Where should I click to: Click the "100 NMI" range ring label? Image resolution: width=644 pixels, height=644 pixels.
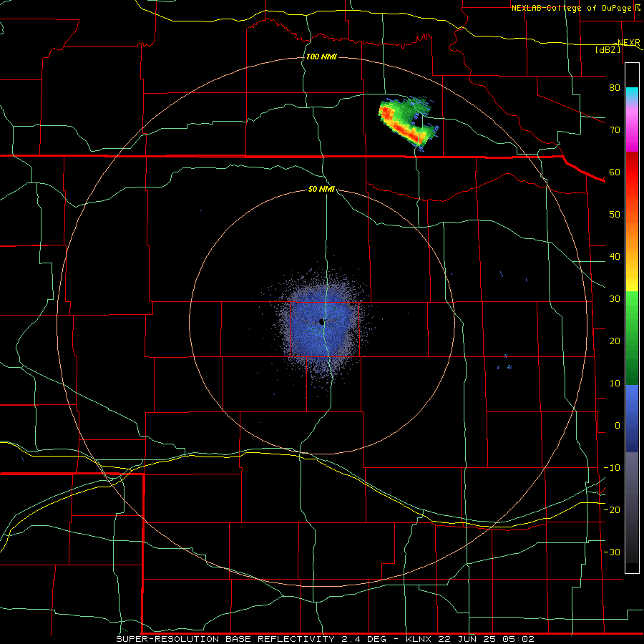click(321, 57)
